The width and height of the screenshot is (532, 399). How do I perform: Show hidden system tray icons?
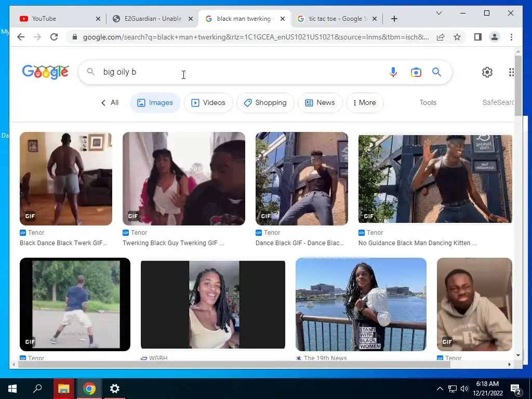click(x=440, y=389)
